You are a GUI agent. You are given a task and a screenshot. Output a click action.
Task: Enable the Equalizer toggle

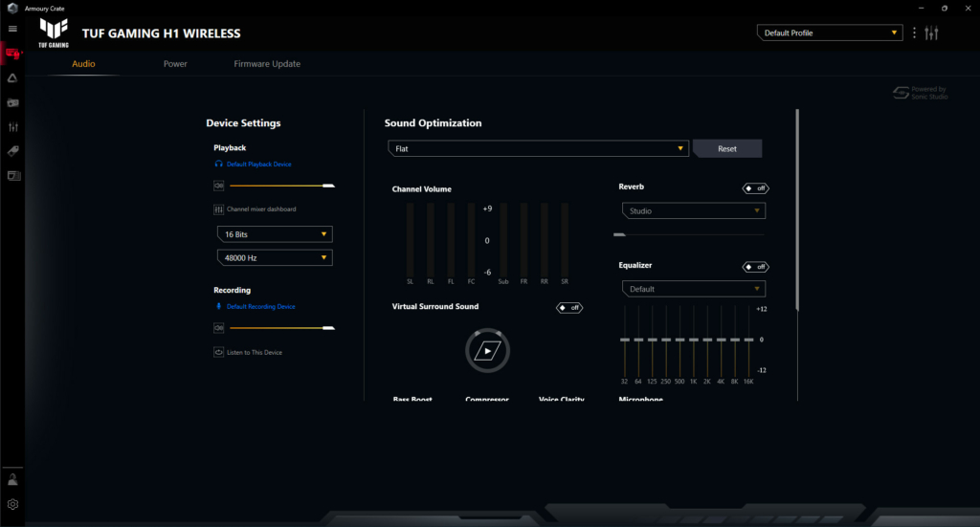coord(755,267)
